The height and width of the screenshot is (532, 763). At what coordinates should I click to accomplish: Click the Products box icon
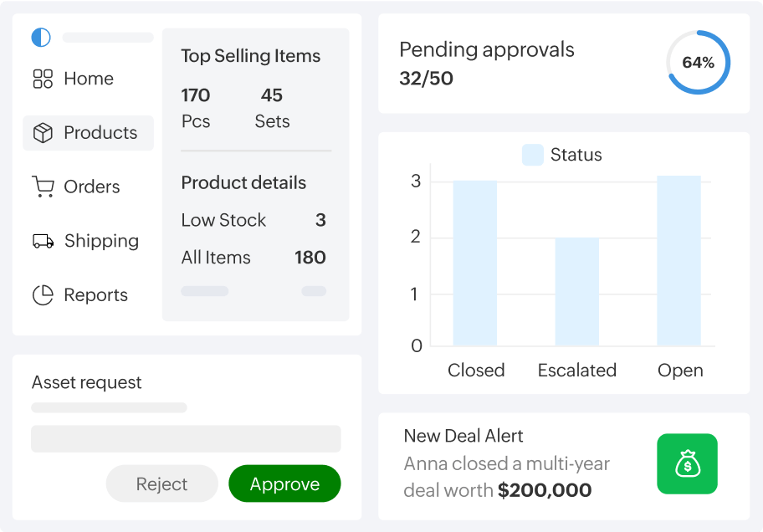click(x=44, y=132)
